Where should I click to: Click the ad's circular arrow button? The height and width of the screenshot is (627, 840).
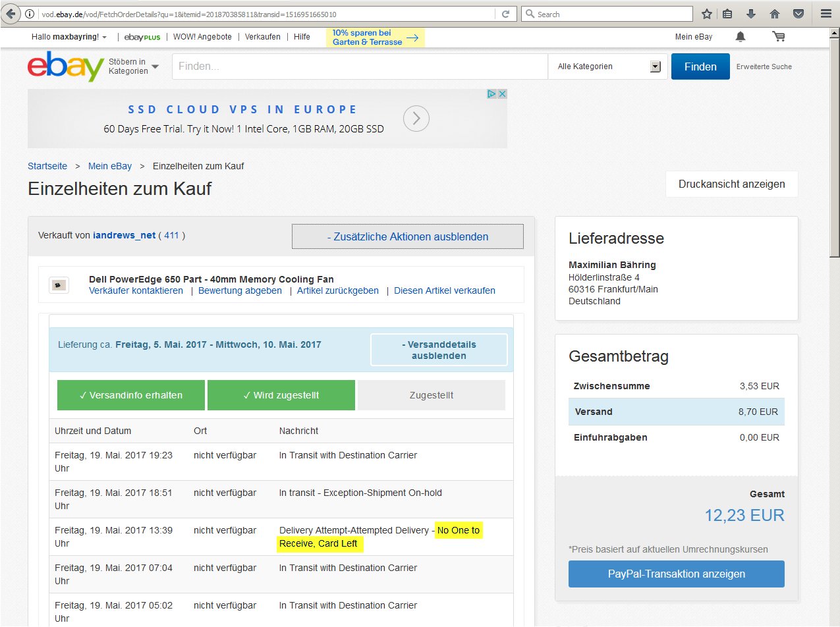pyautogui.click(x=416, y=119)
